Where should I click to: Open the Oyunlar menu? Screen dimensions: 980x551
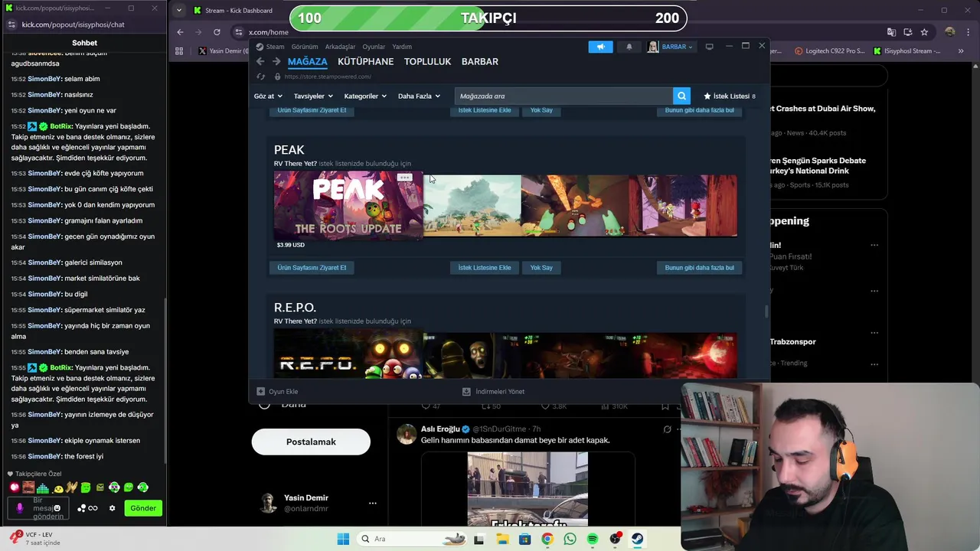pyautogui.click(x=374, y=47)
